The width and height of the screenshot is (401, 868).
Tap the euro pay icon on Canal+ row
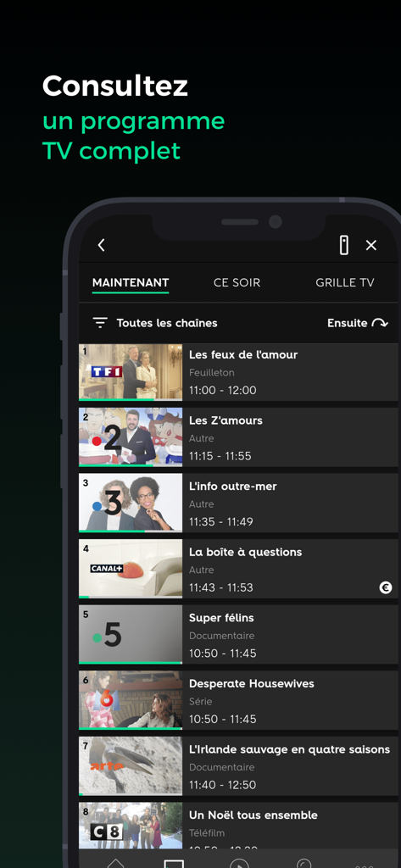(x=386, y=588)
